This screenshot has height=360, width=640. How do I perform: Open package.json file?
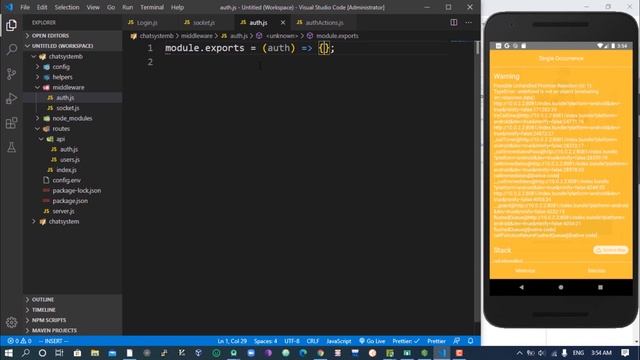click(73, 201)
